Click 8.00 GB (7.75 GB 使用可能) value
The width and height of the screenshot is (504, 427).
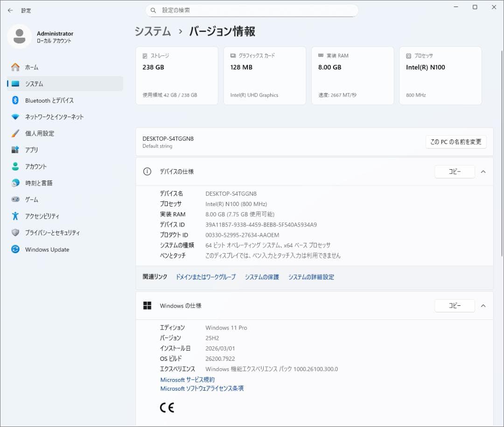240,214
